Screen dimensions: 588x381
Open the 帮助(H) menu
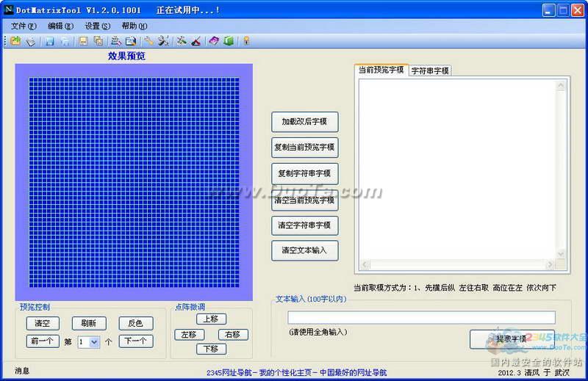tap(135, 26)
